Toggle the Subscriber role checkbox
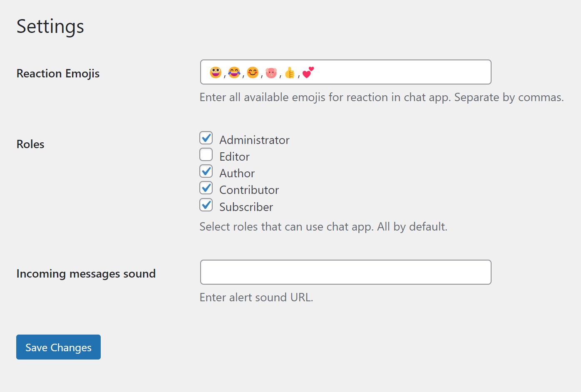This screenshot has width=581, height=392. (206, 205)
